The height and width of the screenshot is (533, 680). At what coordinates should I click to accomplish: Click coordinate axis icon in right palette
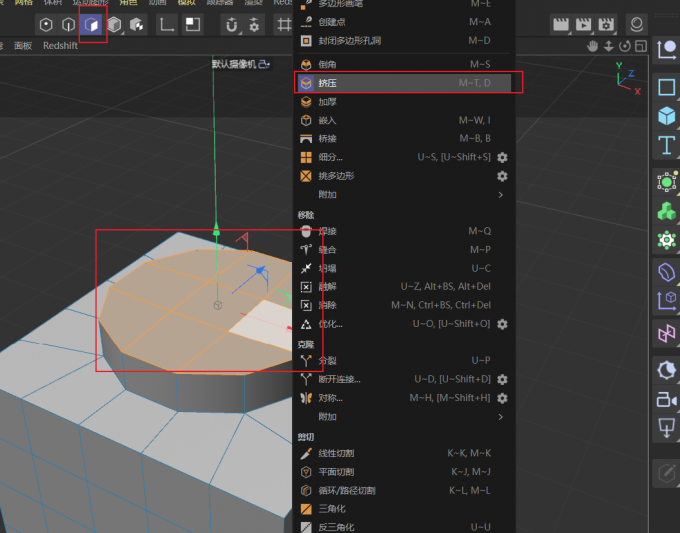point(667,50)
